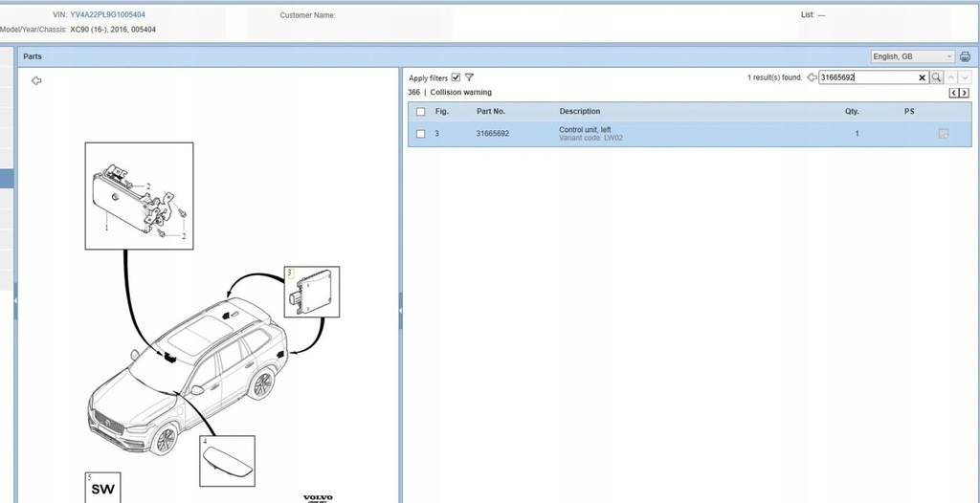Go to previous figure page arrow
Viewport: 980px width, 503px height.
point(954,93)
